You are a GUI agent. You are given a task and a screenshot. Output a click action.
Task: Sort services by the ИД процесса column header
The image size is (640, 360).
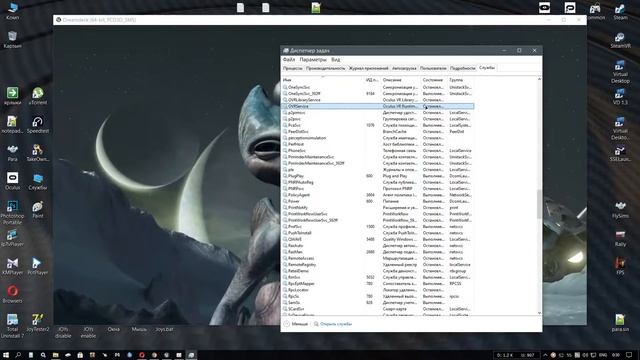coord(372,80)
